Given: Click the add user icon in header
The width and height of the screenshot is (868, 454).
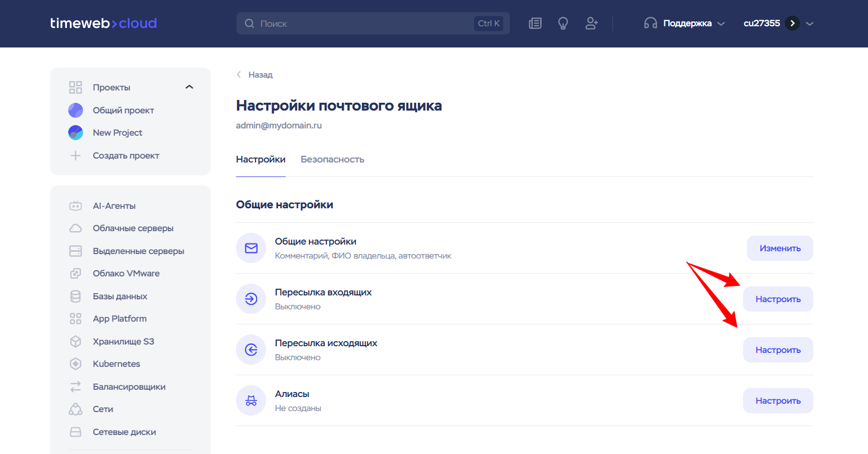Looking at the screenshot, I should tap(591, 23).
